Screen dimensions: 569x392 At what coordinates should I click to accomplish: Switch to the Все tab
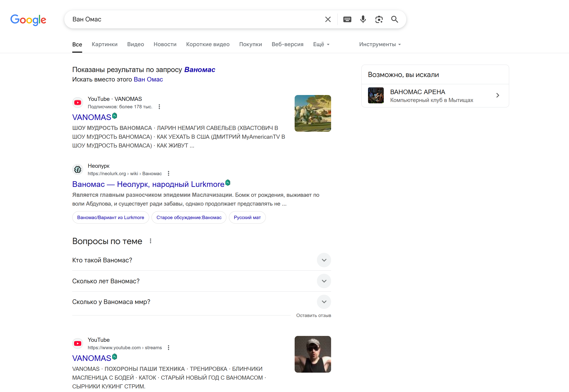click(77, 44)
